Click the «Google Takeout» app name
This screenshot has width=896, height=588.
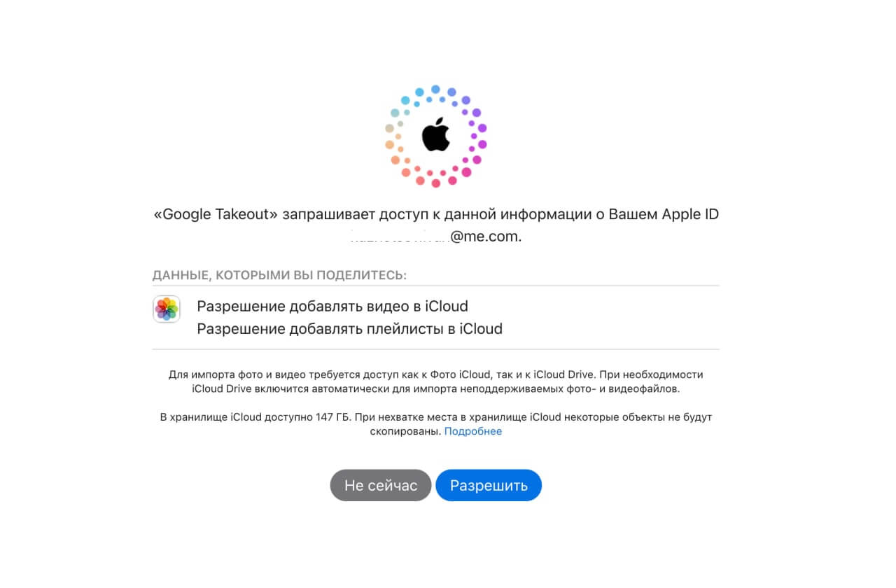216,215
